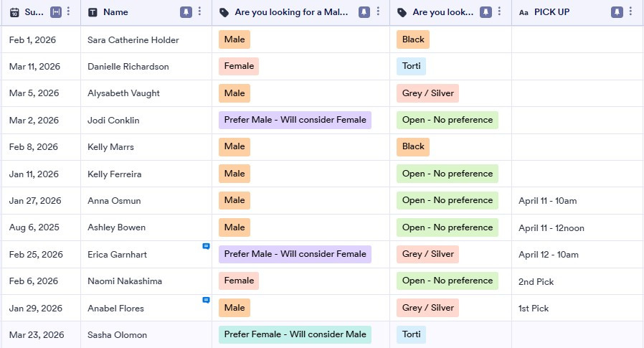Click the text type icon beside Name header
644x348 pixels.
click(x=93, y=12)
